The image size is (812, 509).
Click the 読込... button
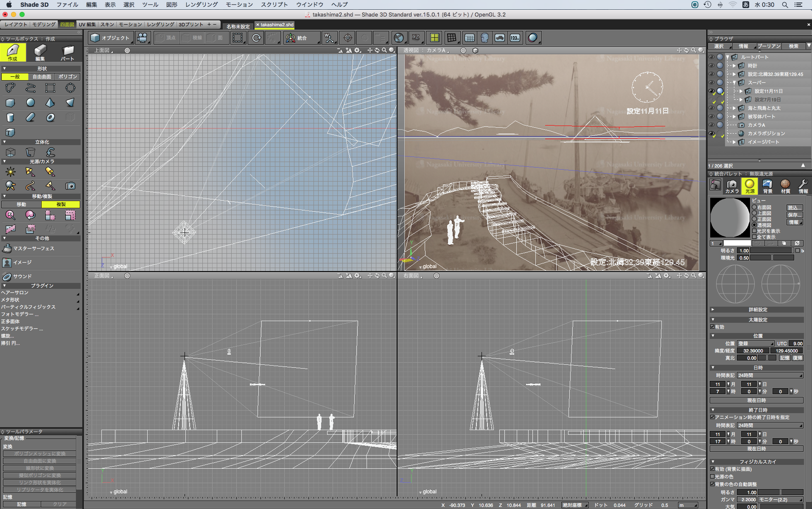794,208
